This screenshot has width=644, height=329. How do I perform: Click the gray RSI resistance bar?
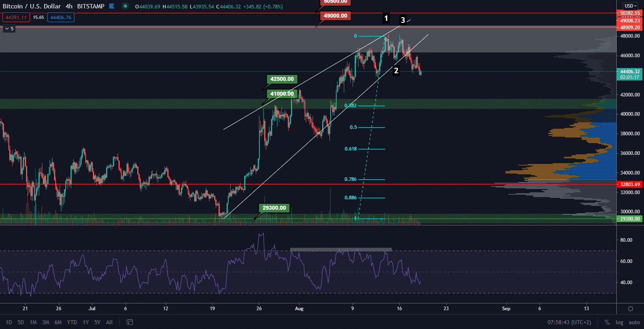tap(341, 249)
